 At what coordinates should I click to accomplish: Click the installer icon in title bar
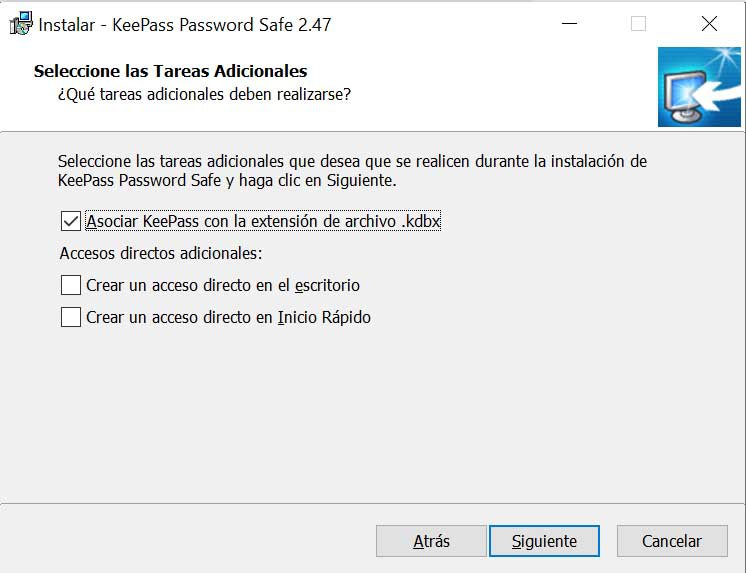(19, 24)
